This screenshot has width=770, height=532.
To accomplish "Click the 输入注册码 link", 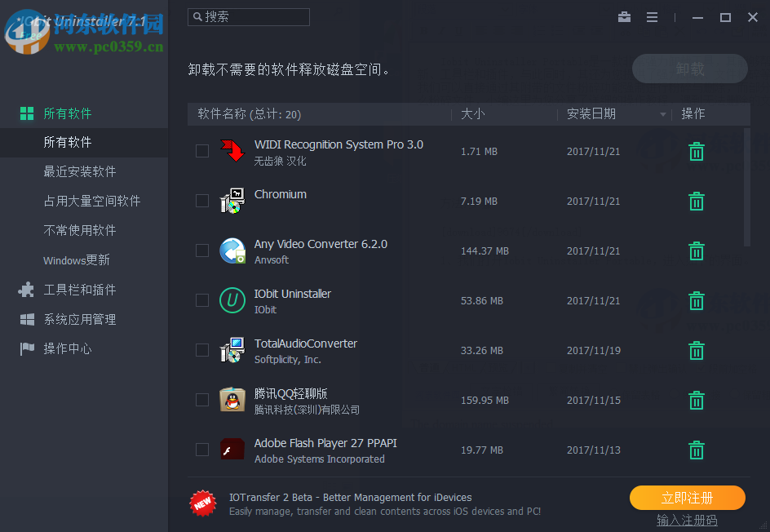I will pyautogui.click(x=687, y=520).
